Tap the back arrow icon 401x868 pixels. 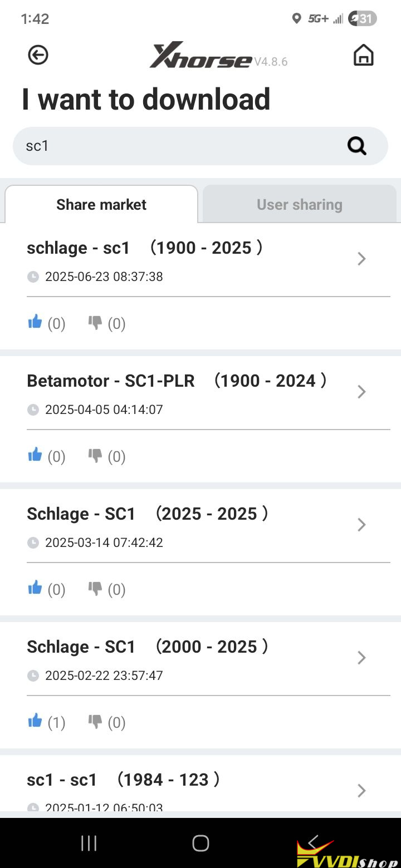point(38,55)
